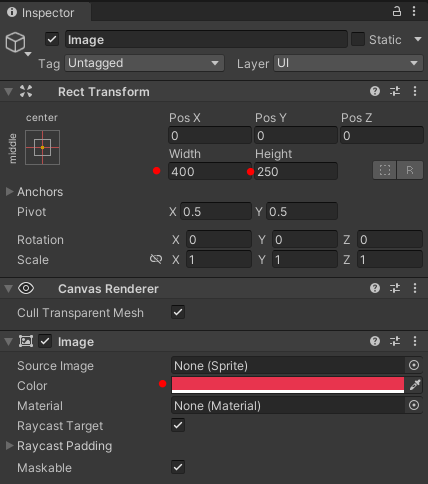Open the Inspector tab's three-dot menu

[x=414, y=12]
